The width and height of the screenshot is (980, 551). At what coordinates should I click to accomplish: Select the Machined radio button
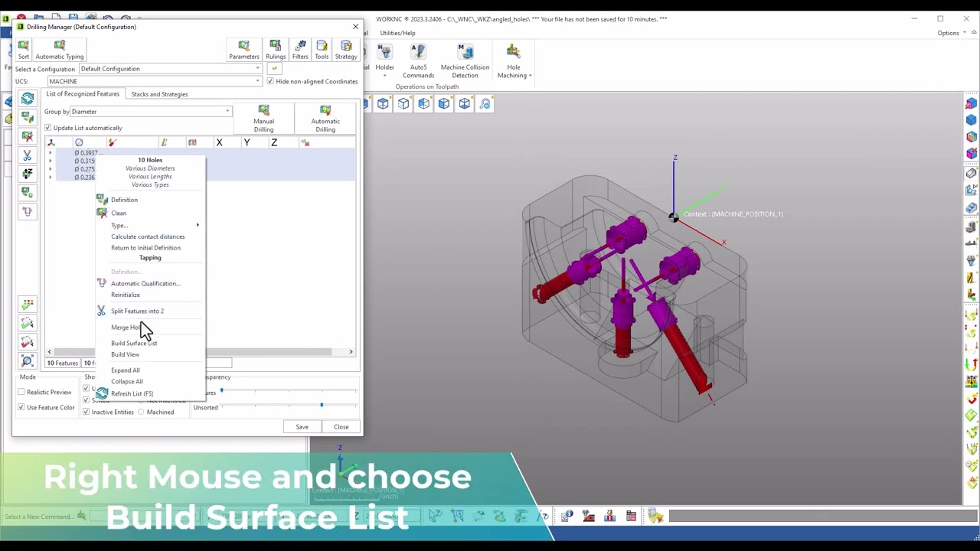(x=141, y=412)
